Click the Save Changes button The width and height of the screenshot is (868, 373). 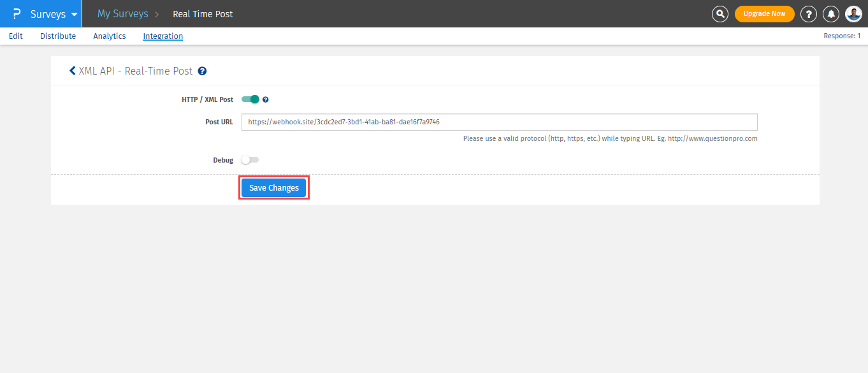click(274, 188)
